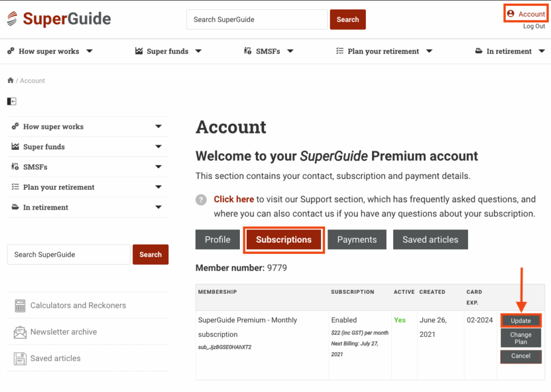Viewport: 551px width, 392px height.
Task: Click the home breadcrumb icon
Action: pyautogui.click(x=10, y=80)
